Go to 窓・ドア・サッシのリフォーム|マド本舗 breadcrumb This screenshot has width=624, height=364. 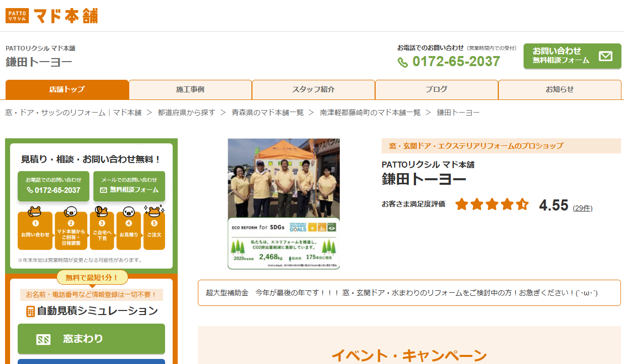coord(74,112)
